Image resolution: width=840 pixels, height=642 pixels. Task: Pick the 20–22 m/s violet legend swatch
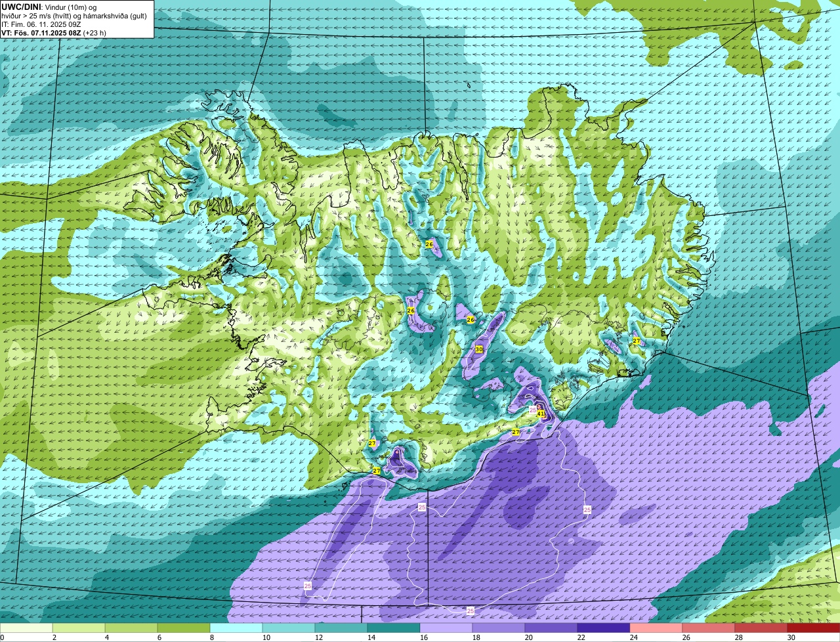tap(551, 628)
